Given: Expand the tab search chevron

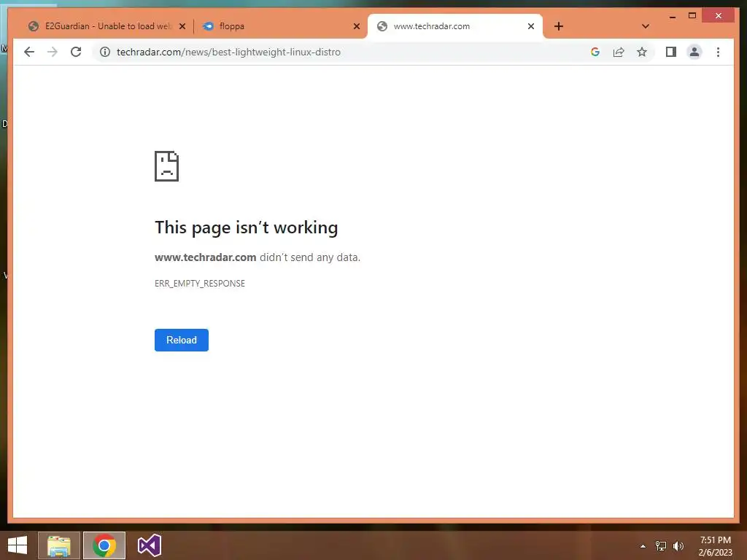Looking at the screenshot, I should click(x=646, y=26).
